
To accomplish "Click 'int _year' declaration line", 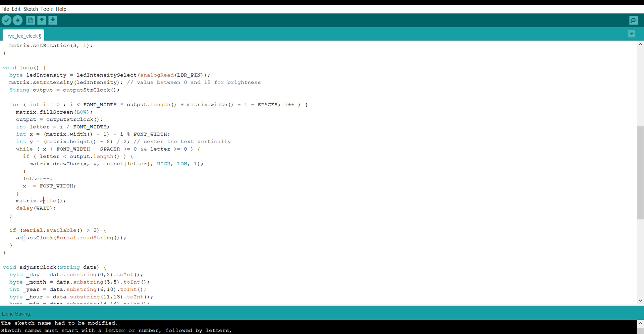I will [78, 289].
